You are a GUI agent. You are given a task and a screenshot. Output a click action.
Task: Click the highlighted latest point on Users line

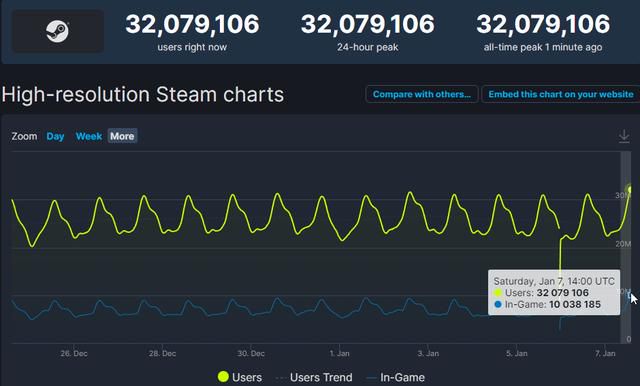[631, 190]
